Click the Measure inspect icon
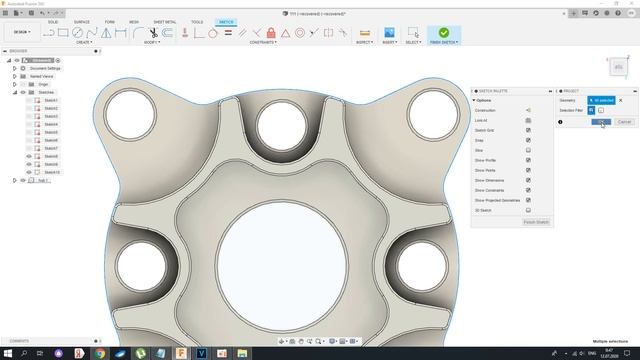640x360 pixels. 364,33
